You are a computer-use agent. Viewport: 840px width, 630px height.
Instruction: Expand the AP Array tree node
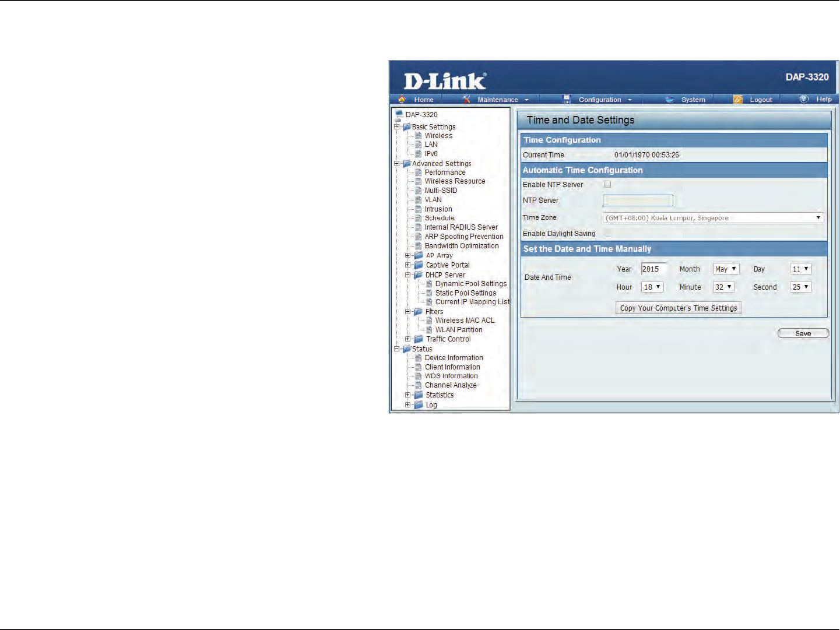pyautogui.click(x=408, y=255)
